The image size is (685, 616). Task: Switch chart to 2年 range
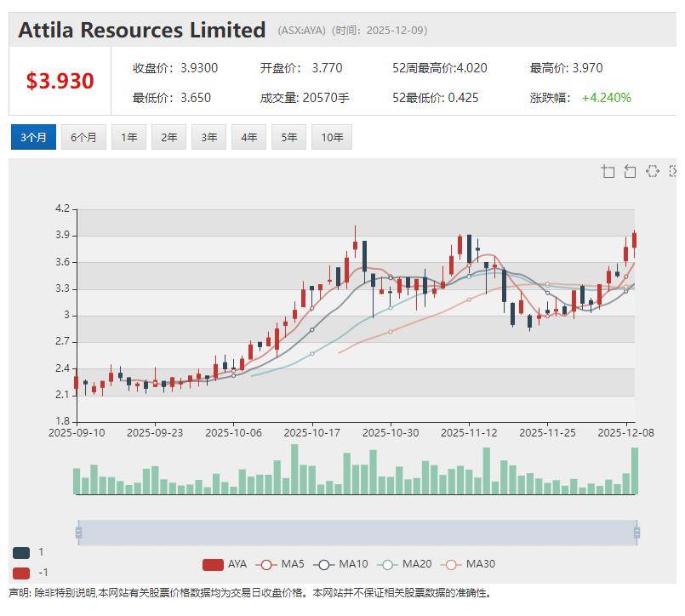pos(168,137)
